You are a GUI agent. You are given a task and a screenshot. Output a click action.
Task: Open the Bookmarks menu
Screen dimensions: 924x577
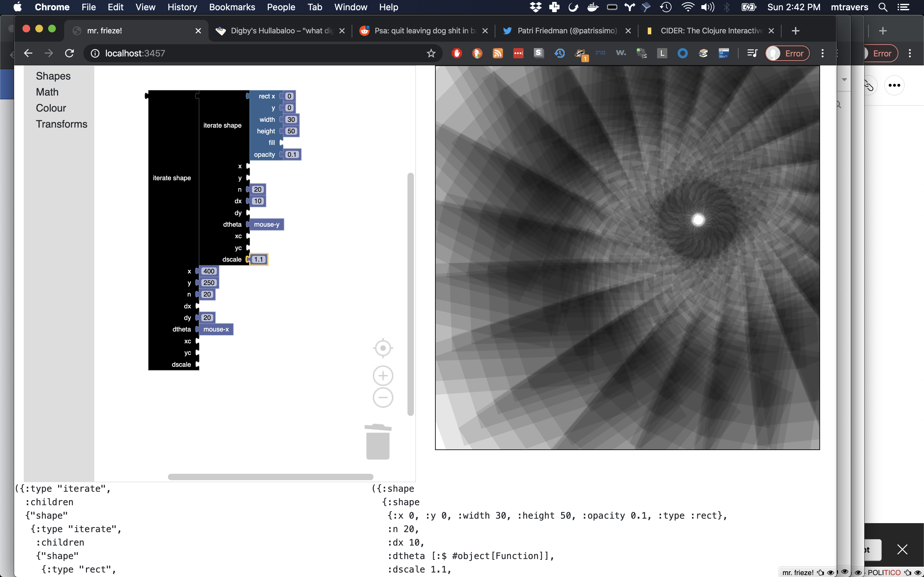pos(232,7)
